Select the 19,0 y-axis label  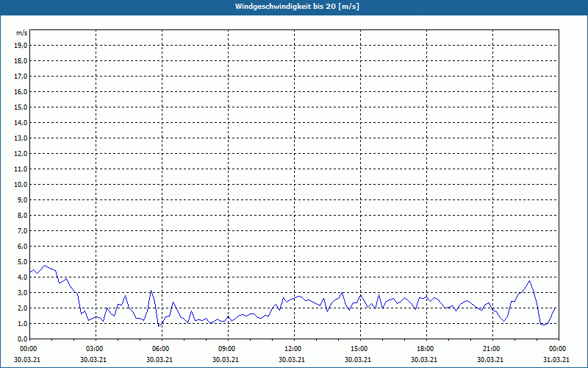click(21, 46)
